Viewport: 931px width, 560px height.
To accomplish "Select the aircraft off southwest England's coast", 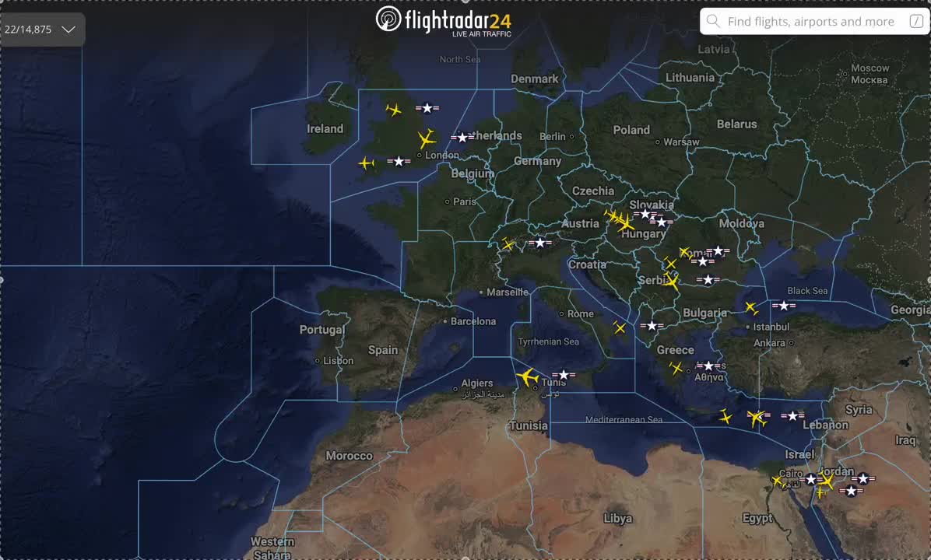I will click(x=366, y=163).
